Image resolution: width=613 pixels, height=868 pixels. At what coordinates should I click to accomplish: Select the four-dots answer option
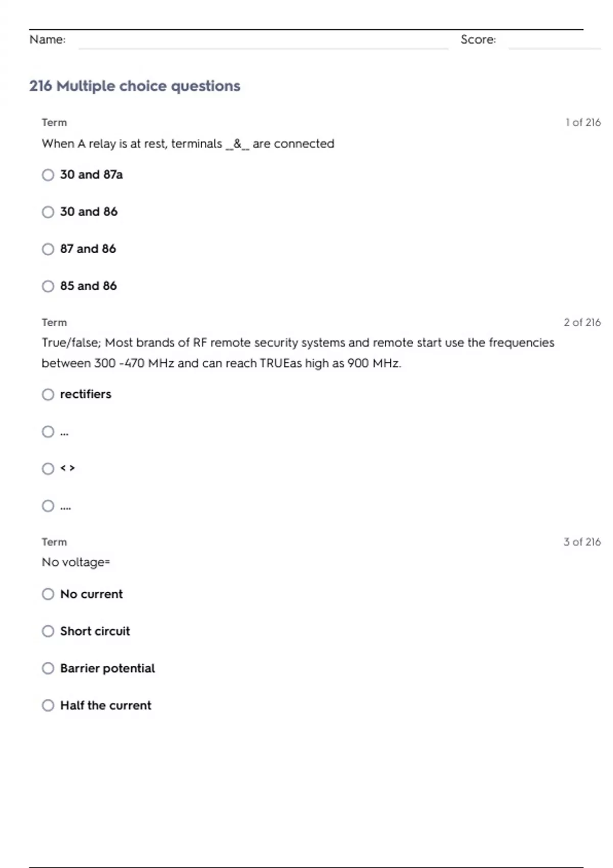[x=48, y=506]
